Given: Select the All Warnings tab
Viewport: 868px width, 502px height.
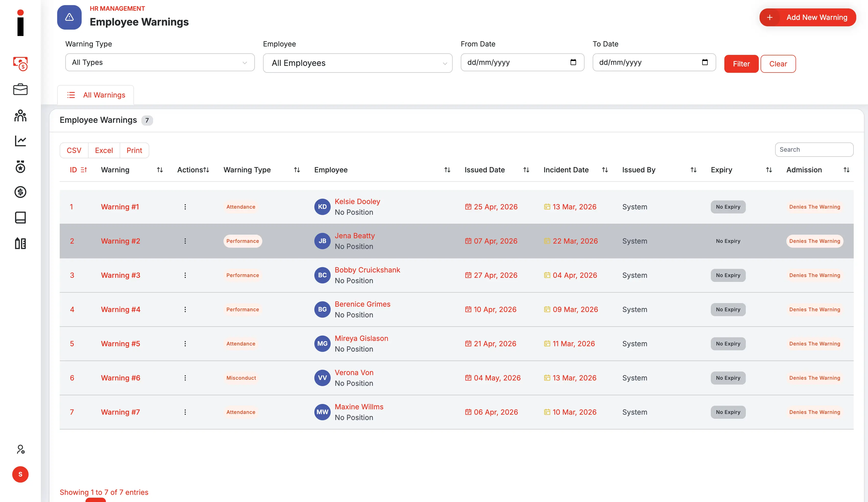Looking at the screenshot, I should (95, 95).
